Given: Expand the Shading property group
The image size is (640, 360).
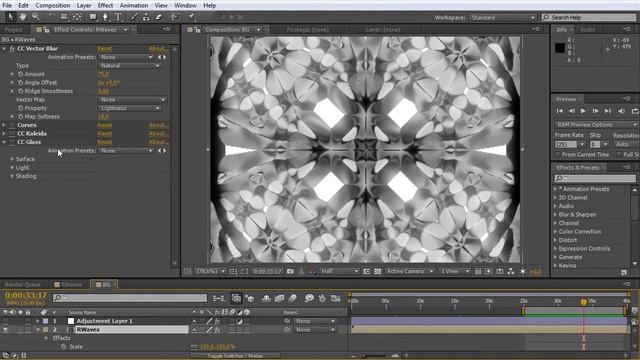Looking at the screenshot, I should pyautogui.click(x=12, y=176).
